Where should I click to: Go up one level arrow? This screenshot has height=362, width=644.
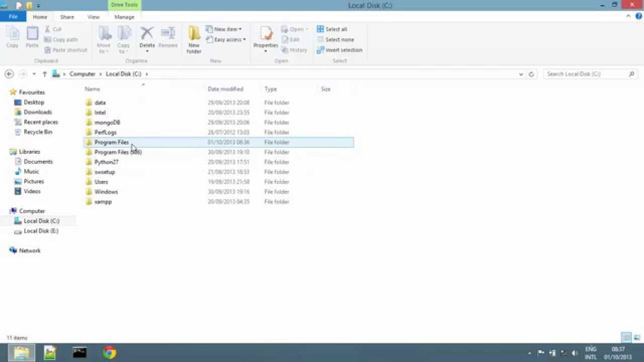pos(44,74)
